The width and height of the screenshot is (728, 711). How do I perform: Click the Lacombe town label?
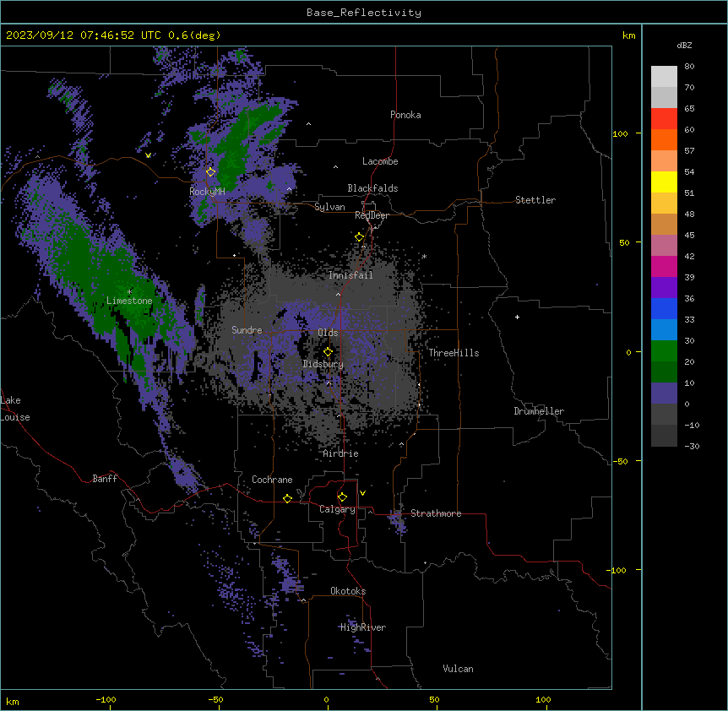pos(380,161)
